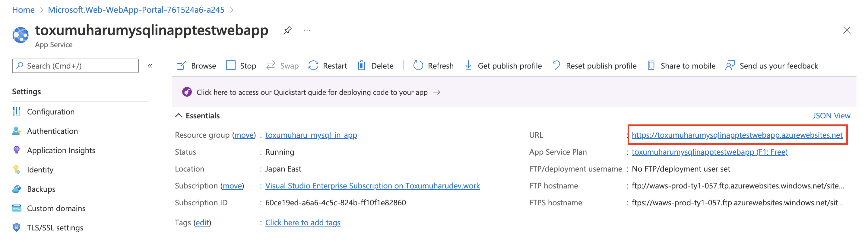
Task: Open the App Service Plan F1 Free link
Action: [709, 152]
